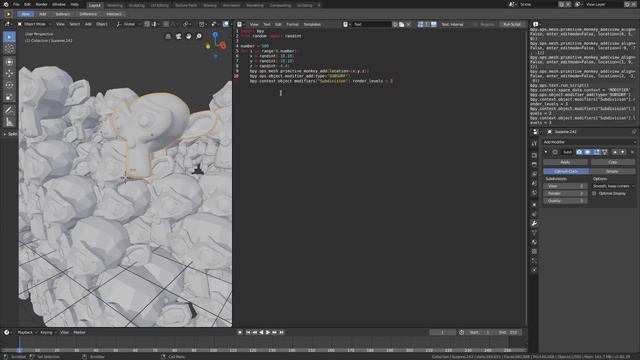Click the X axis red navigation gizmo
Viewport: 640px width, 360px height.
tap(223, 46)
